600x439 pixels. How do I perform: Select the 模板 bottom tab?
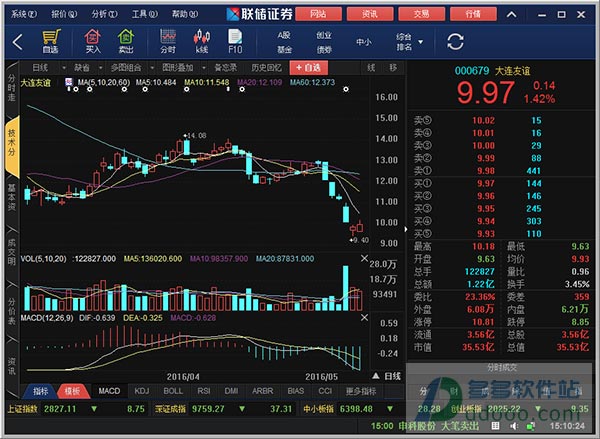72,391
